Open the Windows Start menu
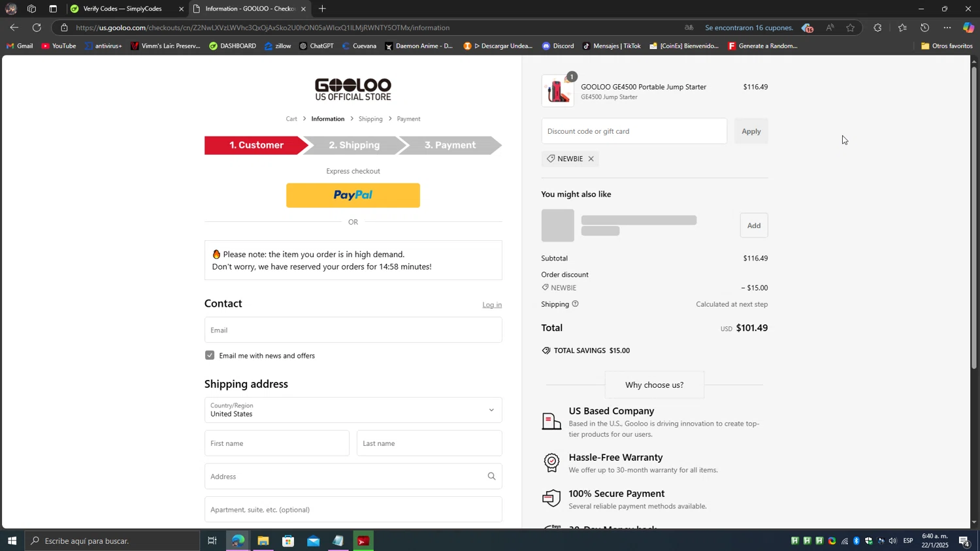 [x=12, y=541]
